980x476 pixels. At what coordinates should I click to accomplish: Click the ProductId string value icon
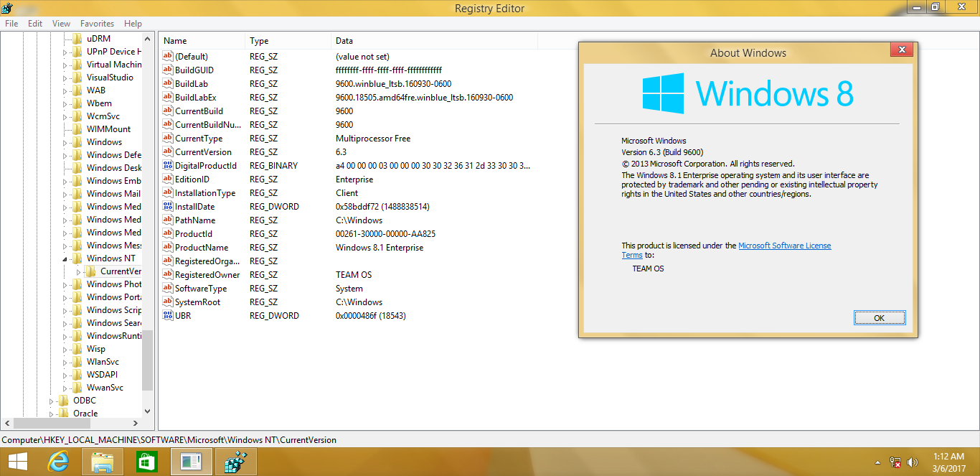click(x=168, y=234)
